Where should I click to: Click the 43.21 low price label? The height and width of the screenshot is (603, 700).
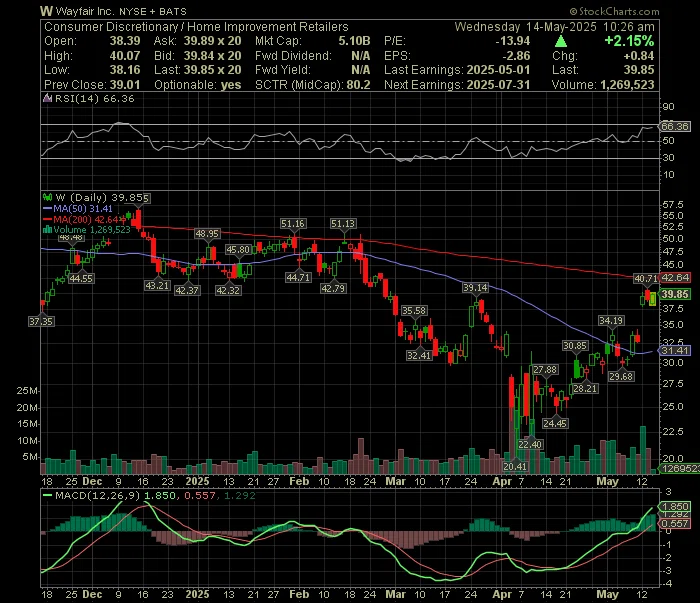(x=157, y=285)
